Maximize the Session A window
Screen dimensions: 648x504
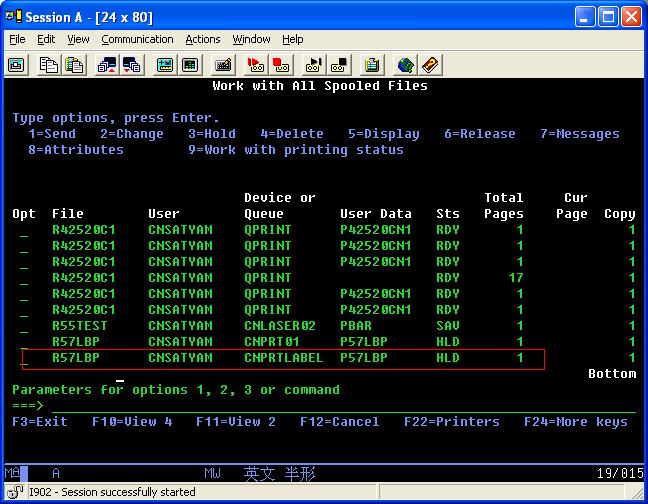click(608, 17)
